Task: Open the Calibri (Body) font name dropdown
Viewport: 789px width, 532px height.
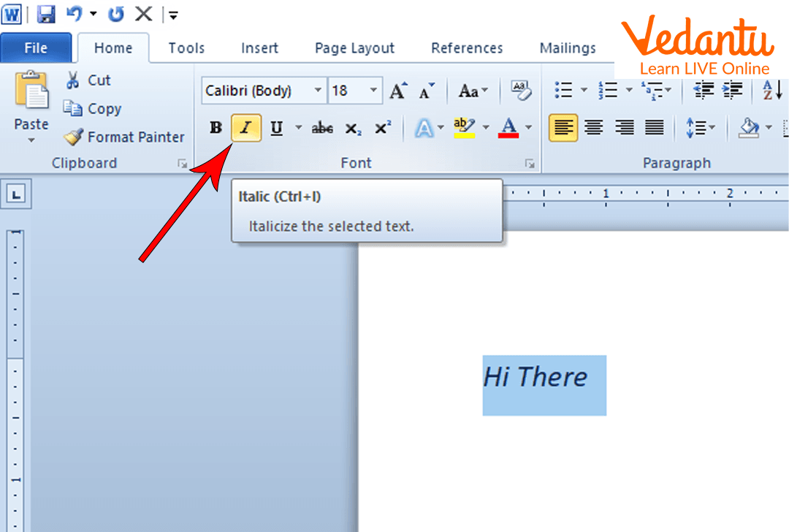Action: [x=318, y=91]
